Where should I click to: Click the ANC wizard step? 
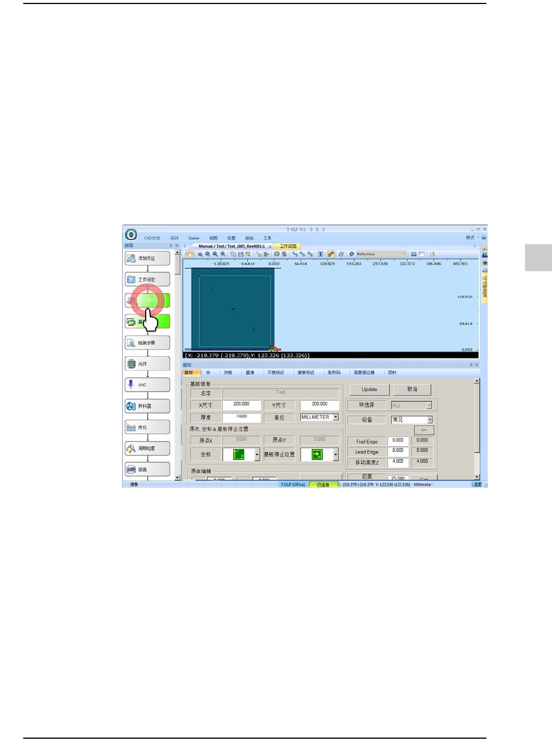pyautogui.click(x=148, y=385)
